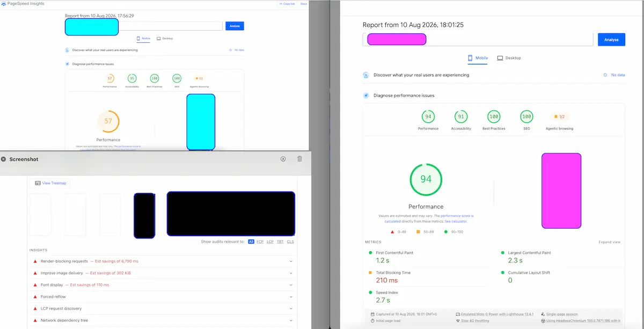Click the large 94 Performance score circle
The height and width of the screenshot is (329, 644).
426,179
